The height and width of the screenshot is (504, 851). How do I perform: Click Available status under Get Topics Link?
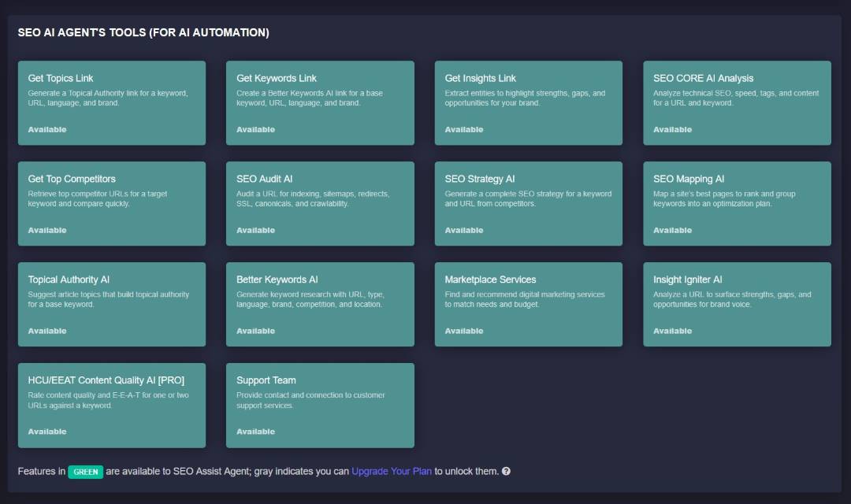[47, 130]
